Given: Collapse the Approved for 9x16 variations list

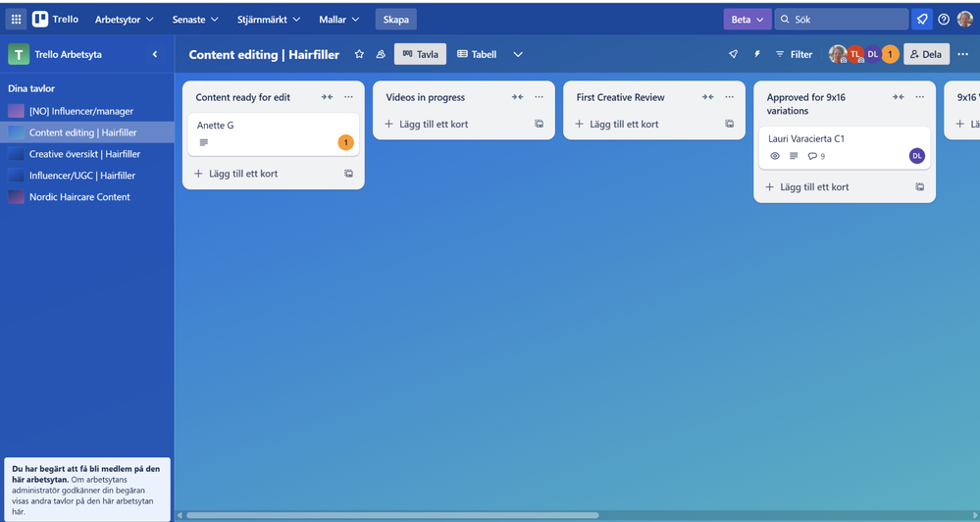Looking at the screenshot, I should click(x=899, y=97).
